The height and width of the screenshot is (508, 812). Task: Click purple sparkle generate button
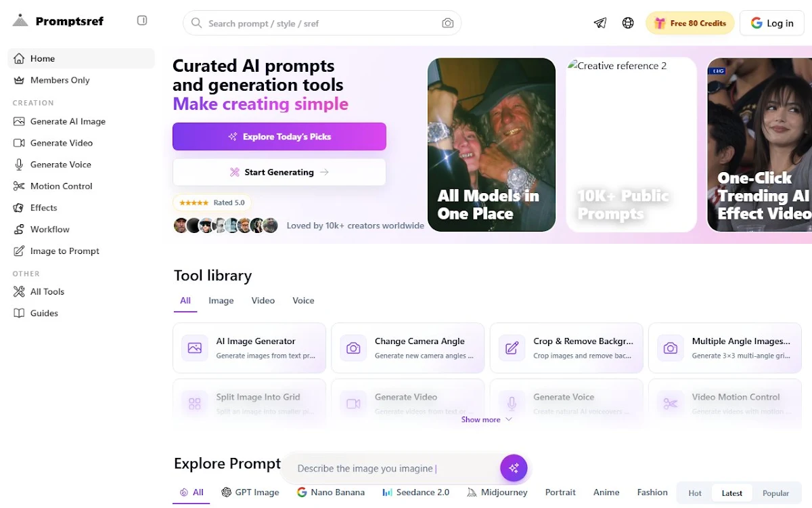(514, 468)
